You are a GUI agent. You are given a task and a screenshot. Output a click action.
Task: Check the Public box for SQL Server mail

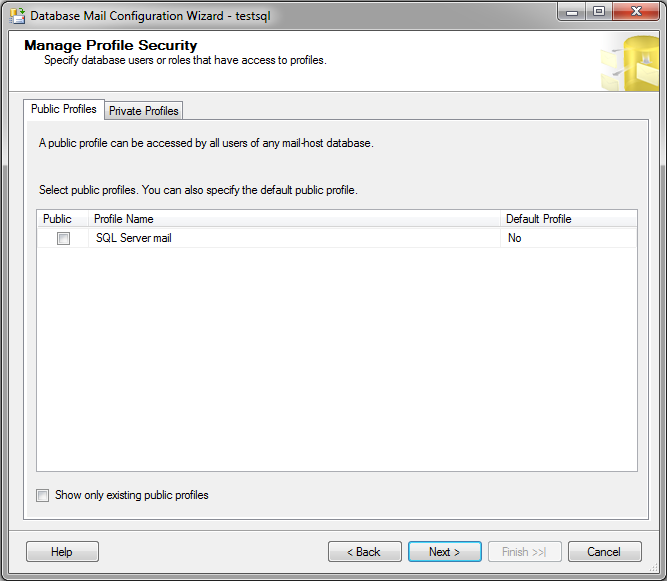tap(63, 238)
